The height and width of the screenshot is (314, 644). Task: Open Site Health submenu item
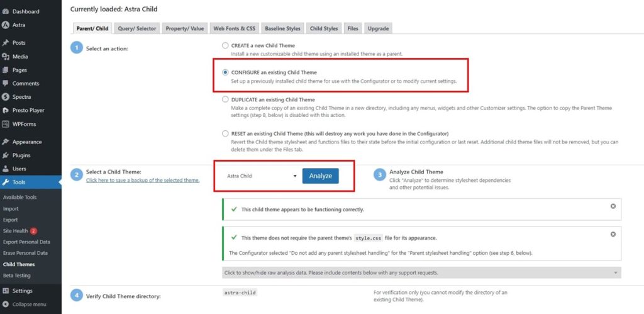pyautogui.click(x=15, y=231)
